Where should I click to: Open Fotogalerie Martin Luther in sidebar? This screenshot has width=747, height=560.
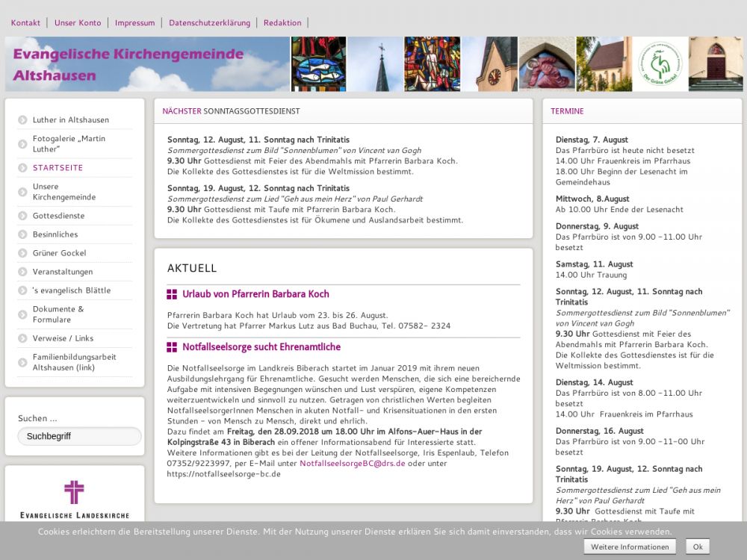click(69, 143)
